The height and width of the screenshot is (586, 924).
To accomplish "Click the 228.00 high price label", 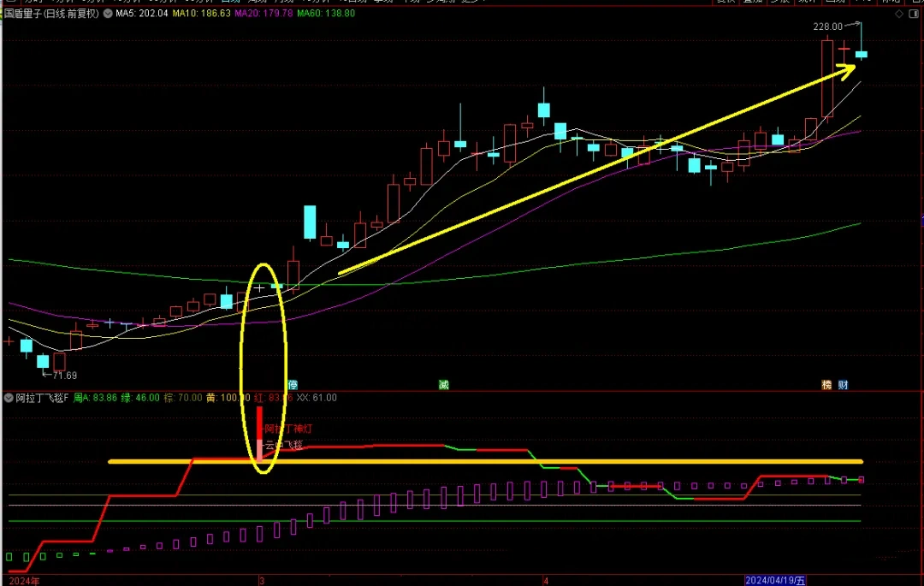I will 827,27.
